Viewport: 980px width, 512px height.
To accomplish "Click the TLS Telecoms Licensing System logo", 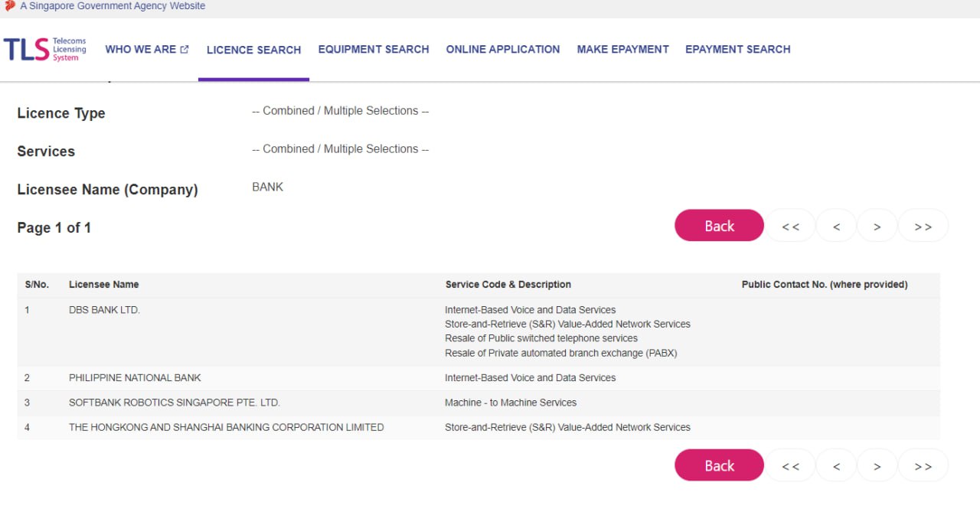I will point(45,49).
